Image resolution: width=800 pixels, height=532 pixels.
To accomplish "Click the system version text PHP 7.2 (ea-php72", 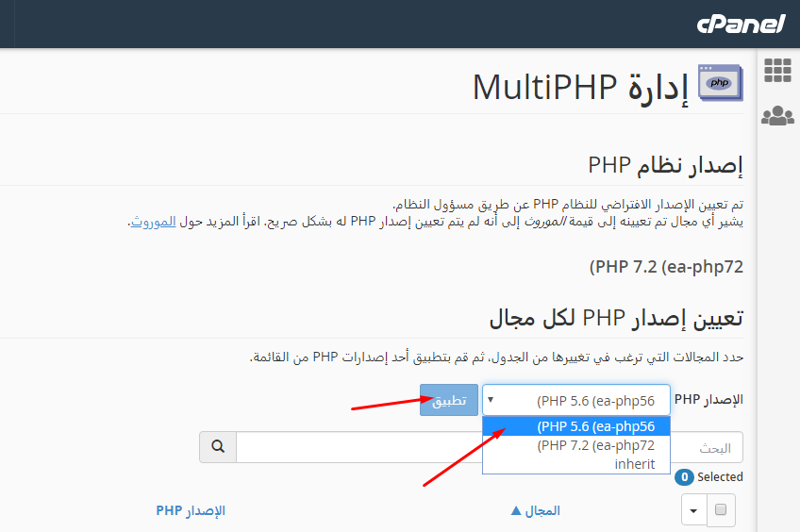I will coord(666,267).
